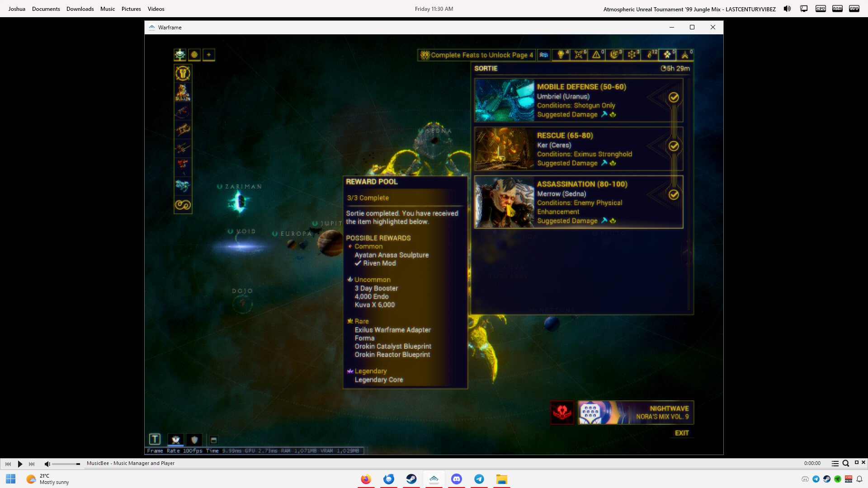The width and height of the screenshot is (868, 488).
Task: Select the highlighted sortie flower tab
Action: (x=668, y=55)
